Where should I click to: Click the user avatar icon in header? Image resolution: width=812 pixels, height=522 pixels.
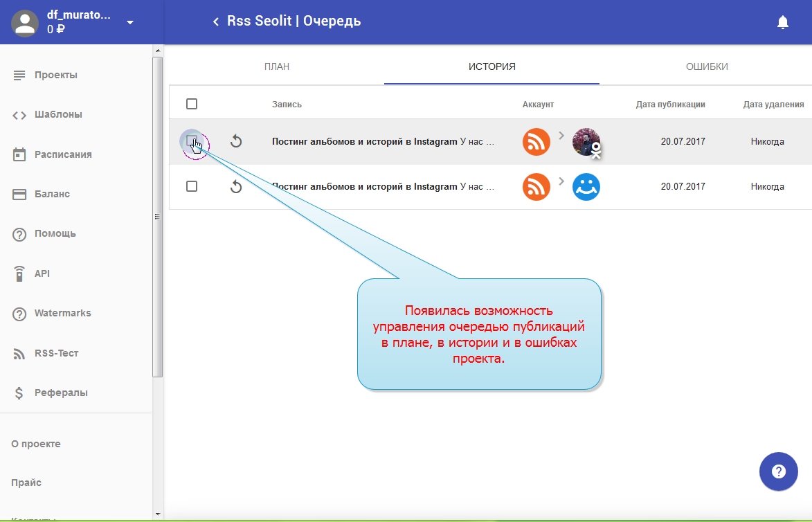pyautogui.click(x=26, y=22)
